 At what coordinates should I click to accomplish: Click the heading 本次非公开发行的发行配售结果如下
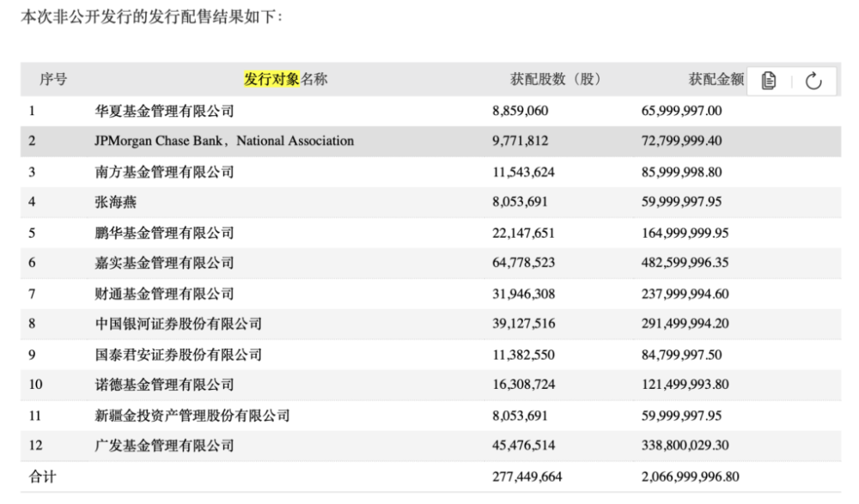pos(152,17)
